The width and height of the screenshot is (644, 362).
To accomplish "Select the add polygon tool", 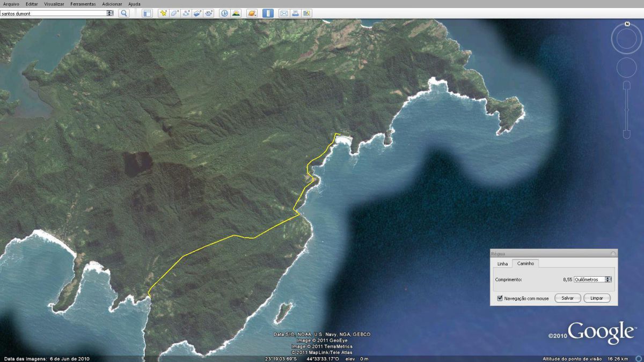I will 175,13.
